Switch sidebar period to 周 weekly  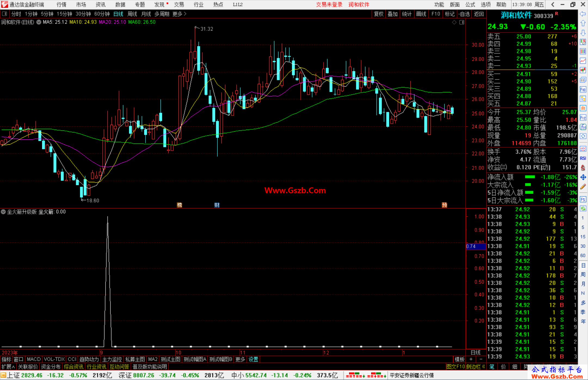tap(583, 274)
